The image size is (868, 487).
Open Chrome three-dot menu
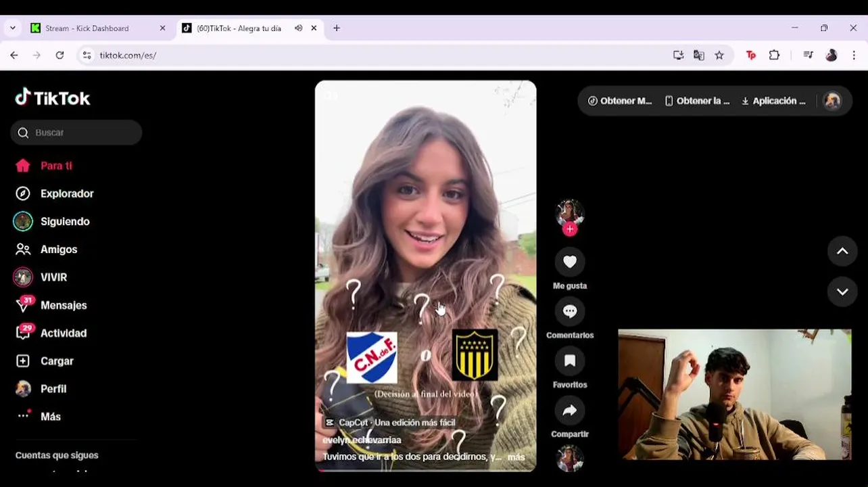pyautogui.click(x=854, y=55)
